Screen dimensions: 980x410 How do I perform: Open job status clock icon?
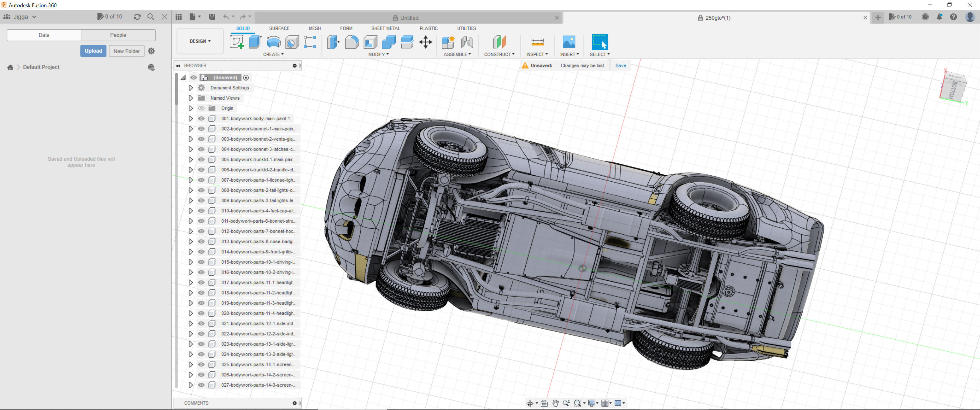[925, 17]
